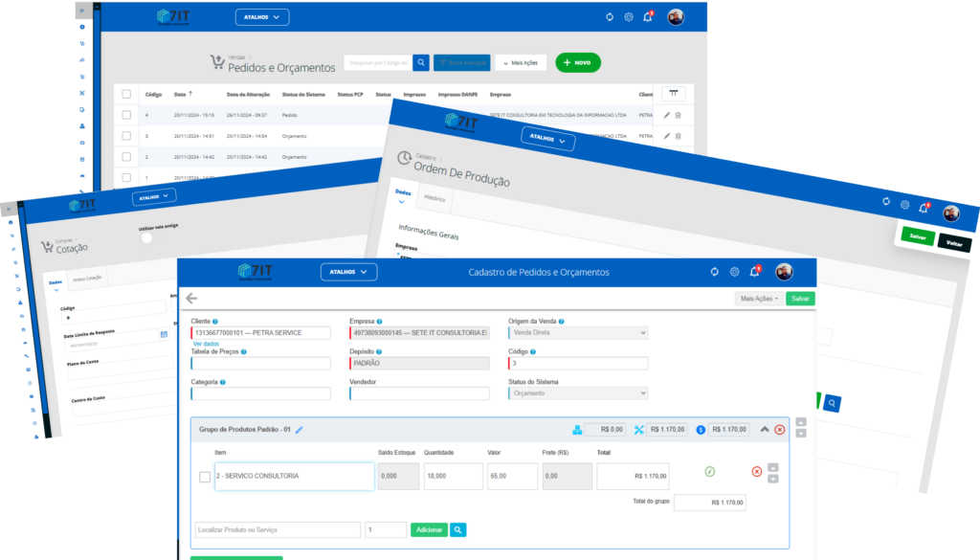Open ATALHOS dropdown in Pedidos e Orçamentos list
Image resolution: width=980 pixels, height=560 pixels.
coord(262,17)
